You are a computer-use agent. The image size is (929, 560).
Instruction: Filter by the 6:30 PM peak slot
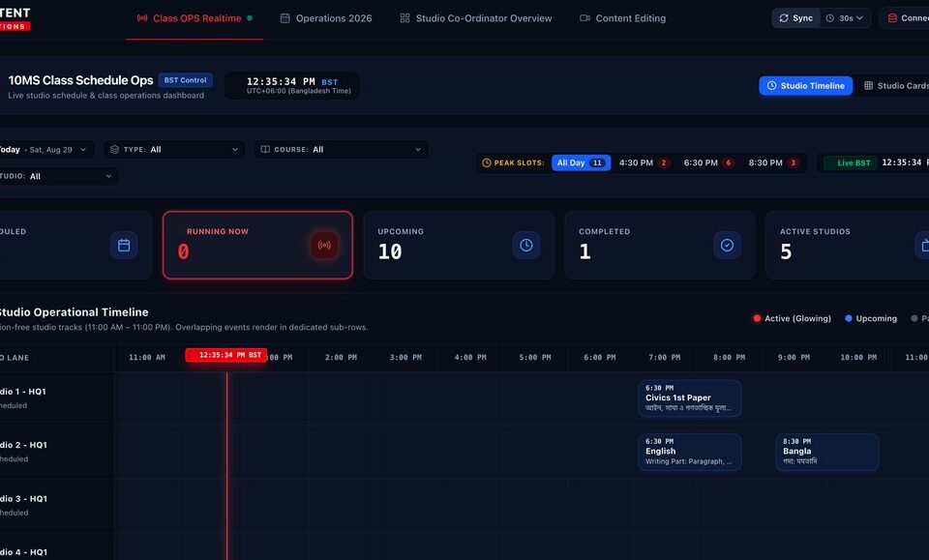[708, 162]
